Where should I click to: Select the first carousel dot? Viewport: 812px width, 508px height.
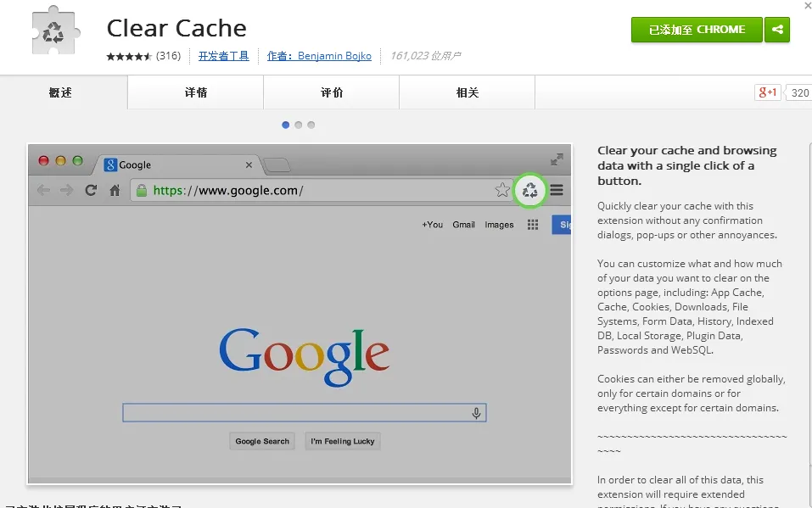[286, 125]
